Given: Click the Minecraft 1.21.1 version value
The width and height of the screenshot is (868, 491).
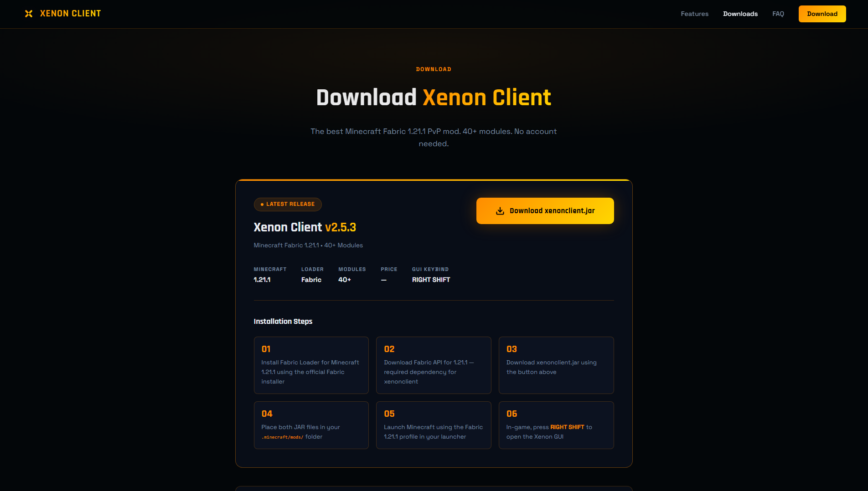Looking at the screenshot, I should 262,280.
